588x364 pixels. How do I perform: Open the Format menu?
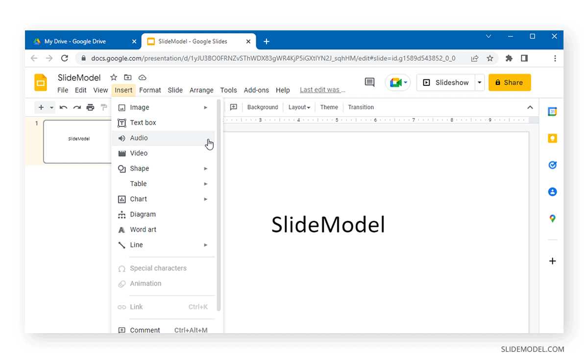pyautogui.click(x=150, y=90)
